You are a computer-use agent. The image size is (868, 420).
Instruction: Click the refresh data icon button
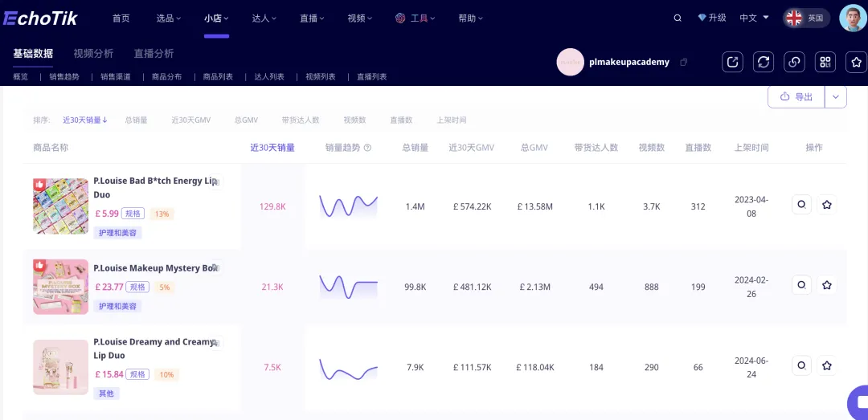tap(764, 62)
